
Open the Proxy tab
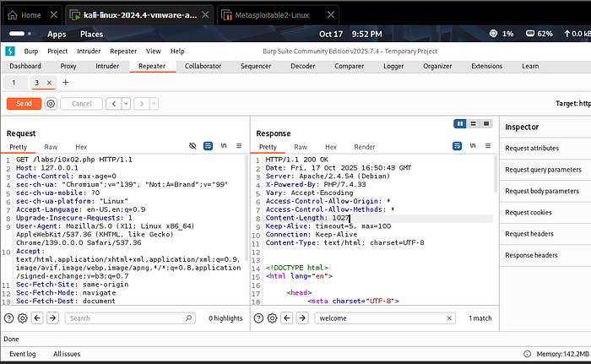(68, 66)
